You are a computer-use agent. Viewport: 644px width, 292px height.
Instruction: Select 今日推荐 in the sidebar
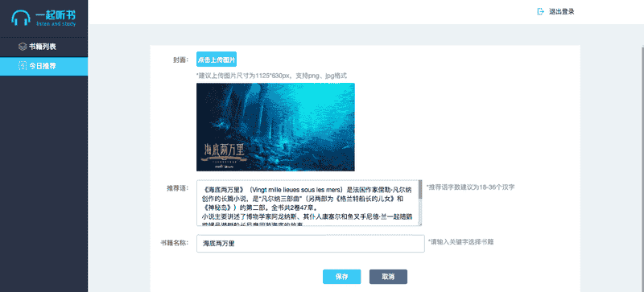(x=44, y=66)
